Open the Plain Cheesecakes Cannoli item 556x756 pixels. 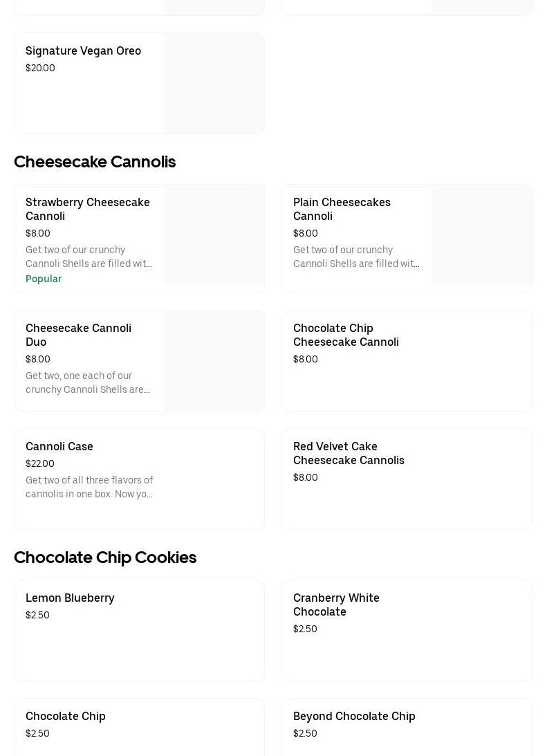click(342, 209)
